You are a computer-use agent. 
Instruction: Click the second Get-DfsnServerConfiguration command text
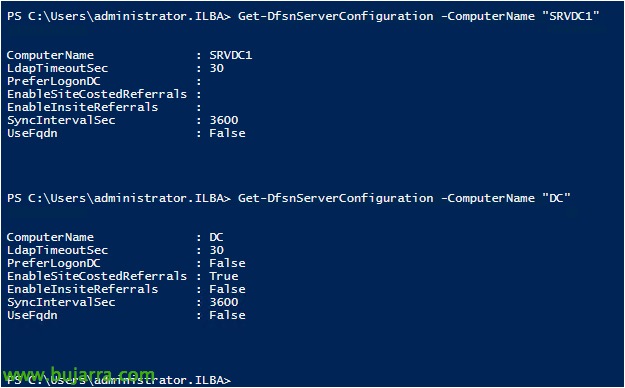(x=335, y=198)
